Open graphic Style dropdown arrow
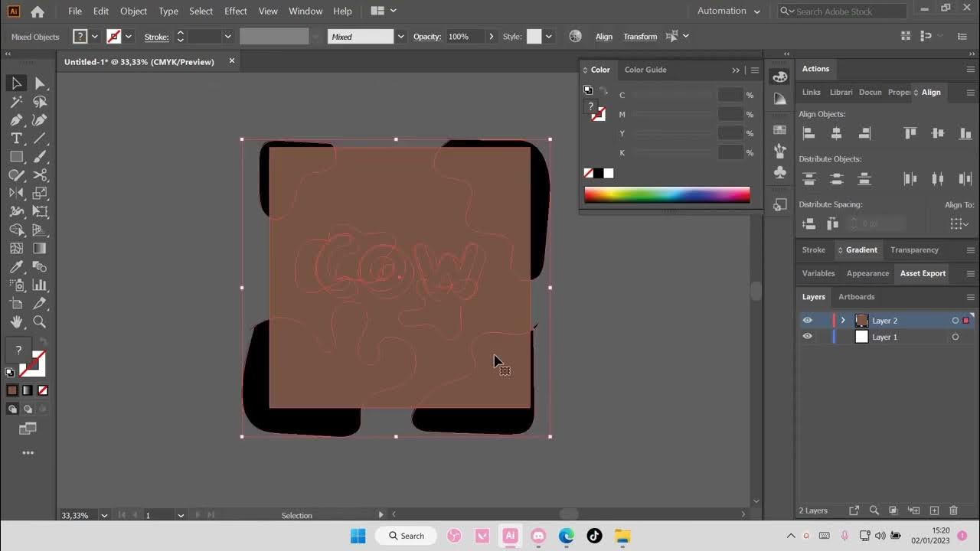980x551 pixels. pos(548,37)
